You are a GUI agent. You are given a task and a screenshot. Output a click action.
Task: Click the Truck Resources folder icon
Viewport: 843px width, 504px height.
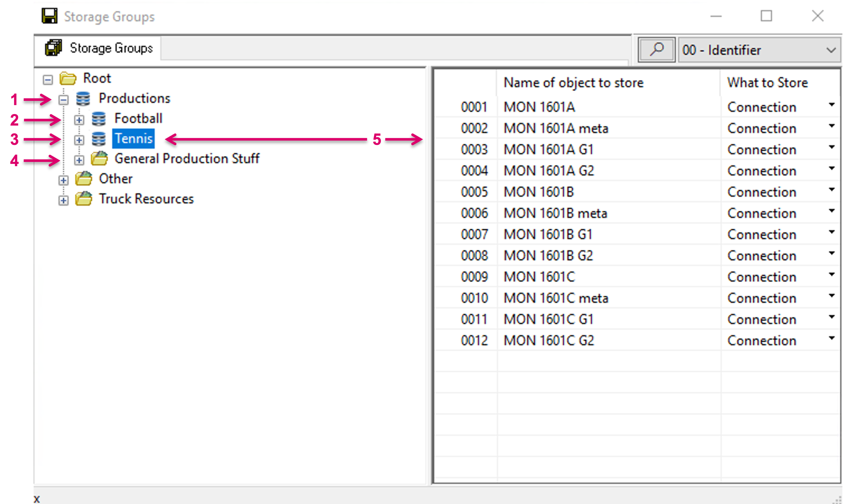[x=84, y=199]
